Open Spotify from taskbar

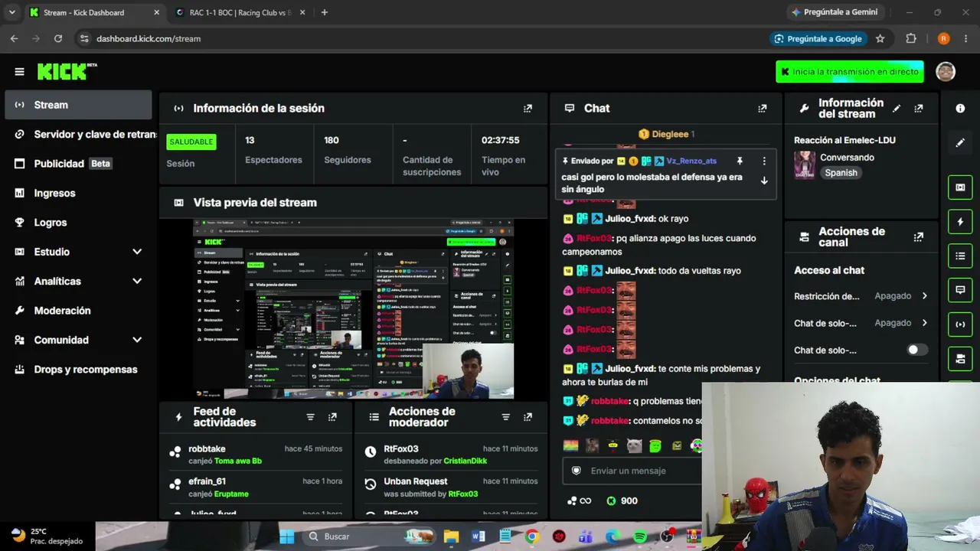point(640,536)
